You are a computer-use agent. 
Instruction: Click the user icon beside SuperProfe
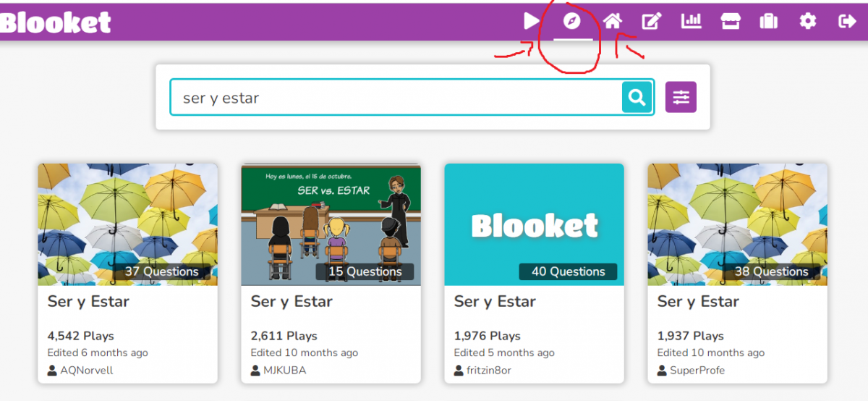point(662,371)
